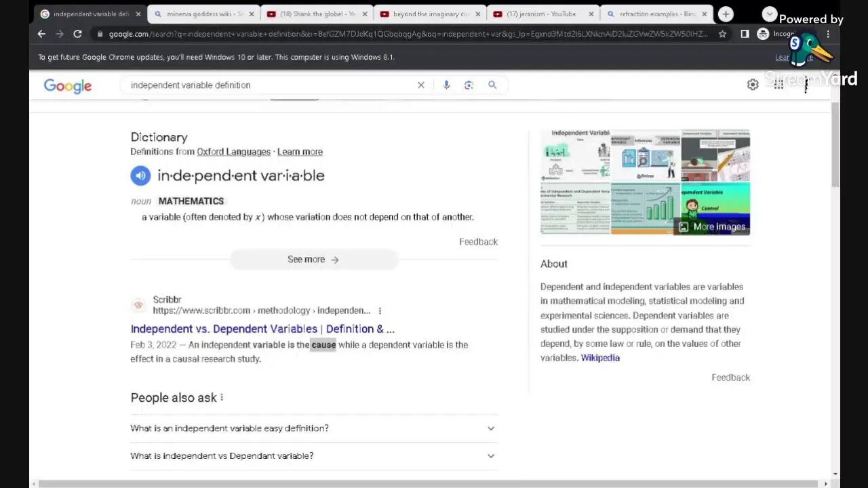Open People also ask options dots
The height and width of the screenshot is (488, 868).
[222, 397]
